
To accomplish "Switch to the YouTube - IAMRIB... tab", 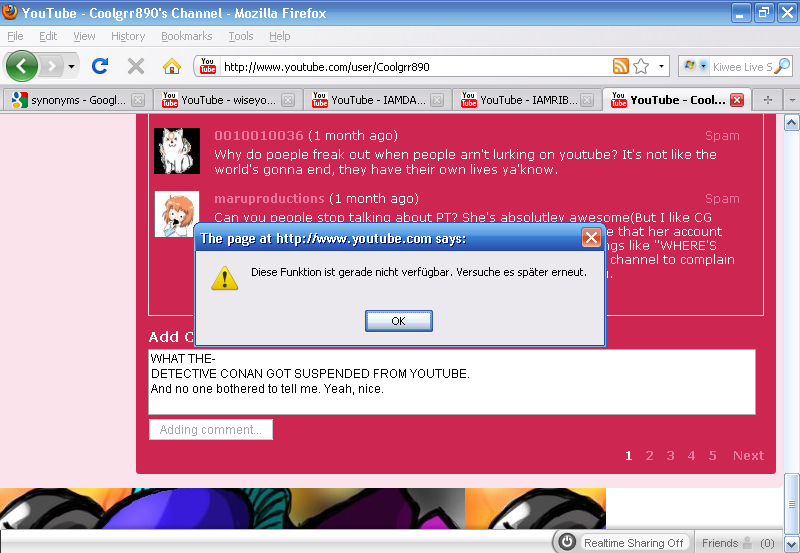I will [x=527, y=100].
